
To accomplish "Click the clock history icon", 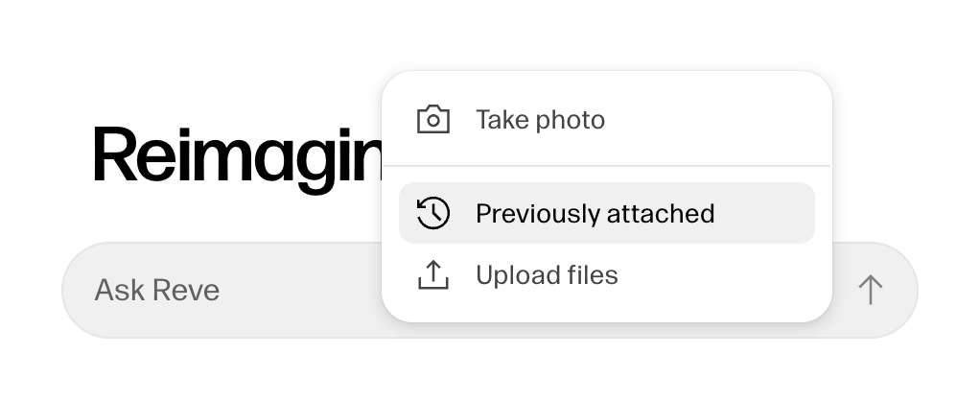I will [433, 213].
